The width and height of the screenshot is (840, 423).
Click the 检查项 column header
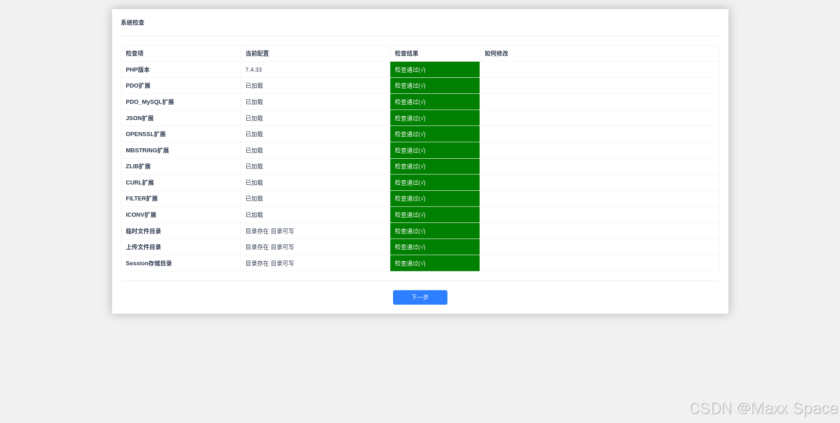pos(134,54)
